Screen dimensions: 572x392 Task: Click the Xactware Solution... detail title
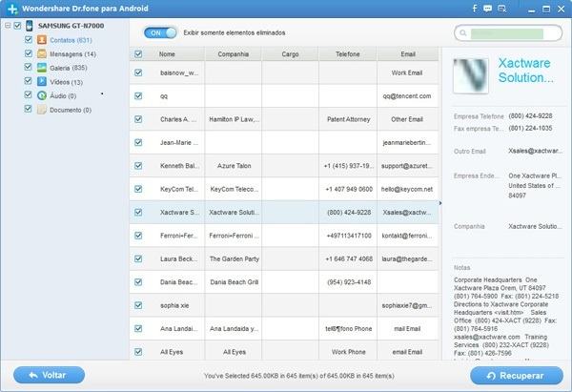(525, 71)
